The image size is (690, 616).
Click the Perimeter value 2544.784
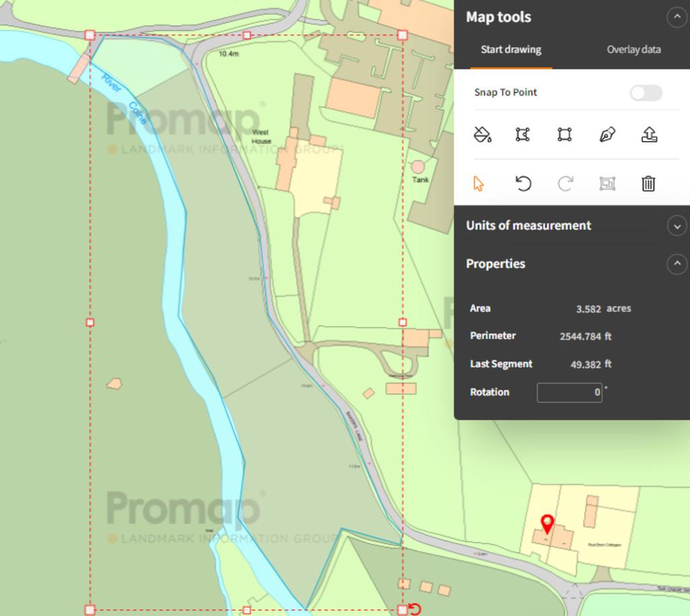pyautogui.click(x=580, y=336)
